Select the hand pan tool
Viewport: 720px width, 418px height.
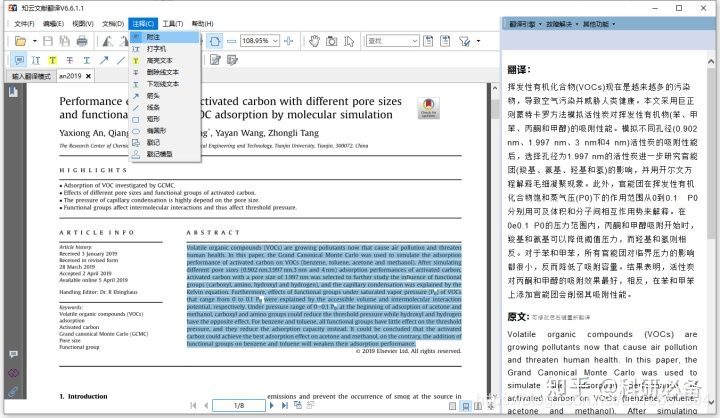pyautogui.click(x=314, y=41)
